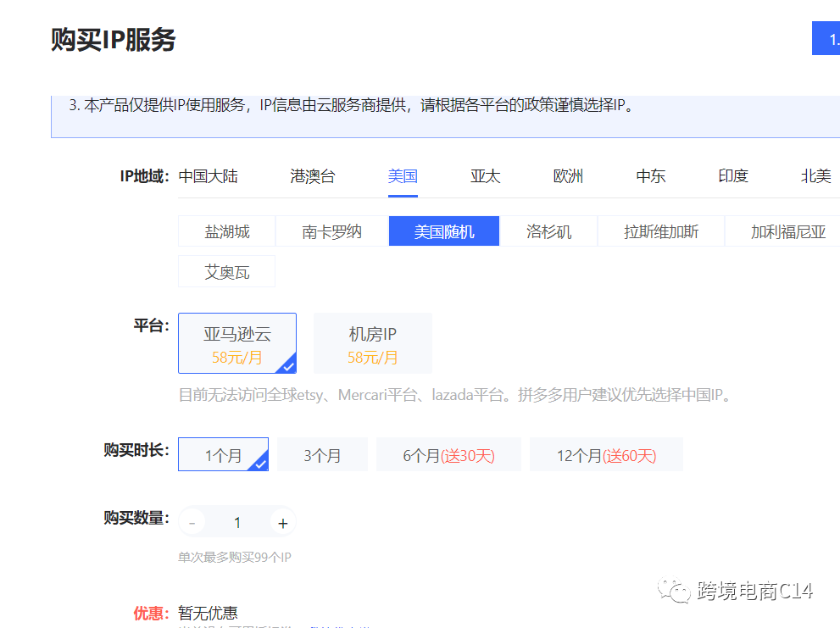Switch to the 港澳台 region tab
This screenshot has height=628, width=840.
click(312, 176)
